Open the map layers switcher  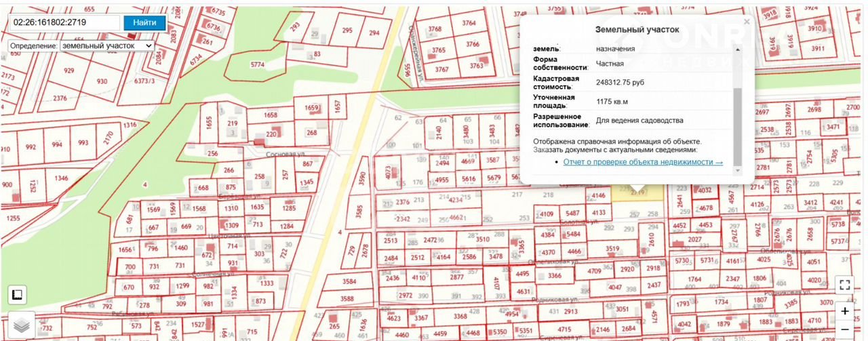(21, 326)
